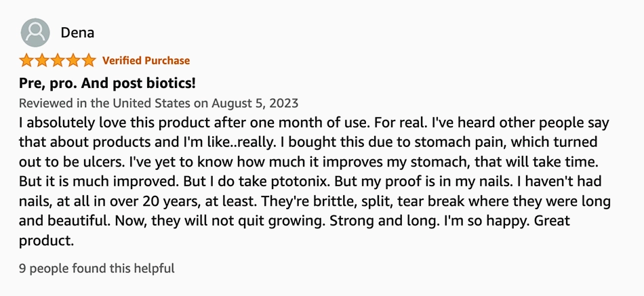Viewport: 644px width, 296px height.
Task: Click the Reviewed in the United States date line
Action: pos(159,103)
